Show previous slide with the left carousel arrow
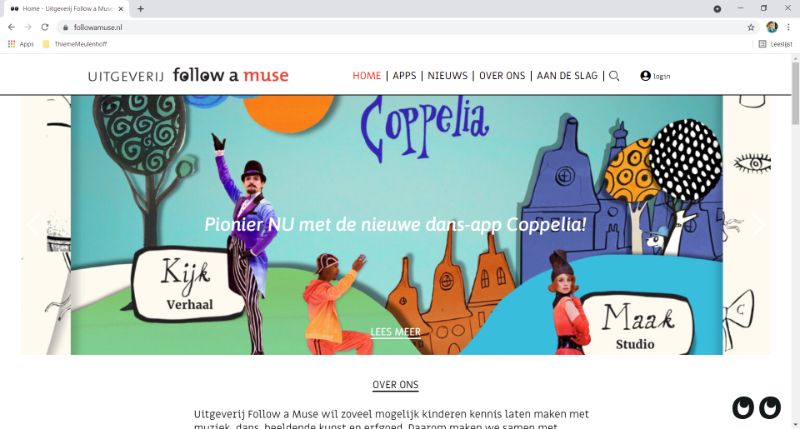 (34, 224)
